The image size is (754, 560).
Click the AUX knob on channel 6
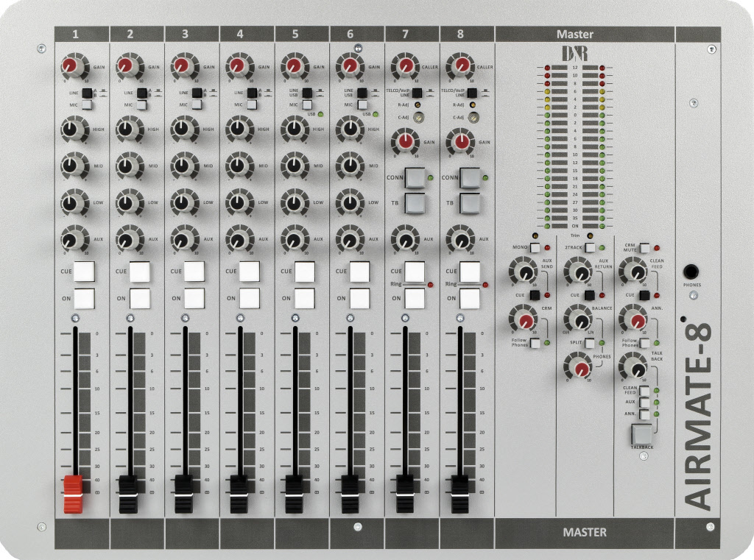coord(348,239)
